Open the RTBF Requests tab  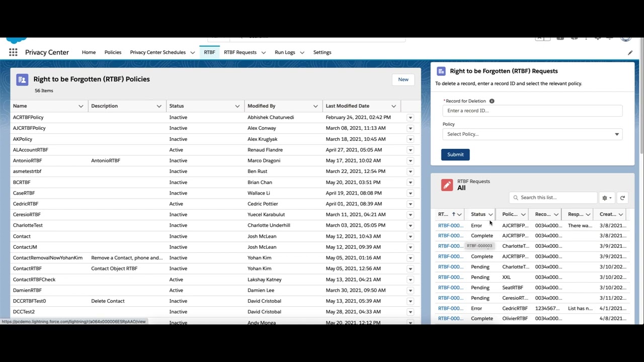pyautogui.click(x=240, y=52)
